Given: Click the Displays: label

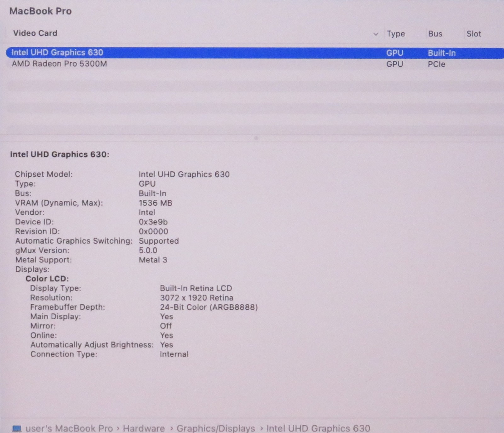Looking at the screenshot, I should click(x=32, y=269).
